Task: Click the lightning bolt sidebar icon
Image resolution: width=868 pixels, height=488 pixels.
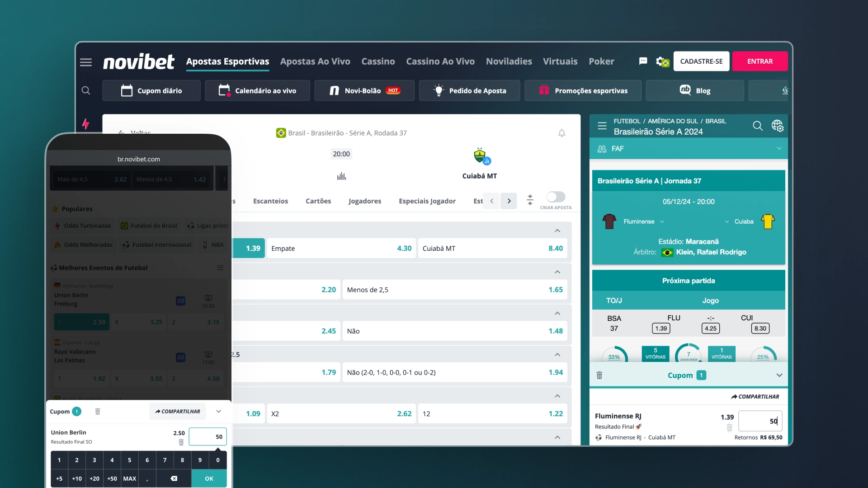Action: (85, 124)
